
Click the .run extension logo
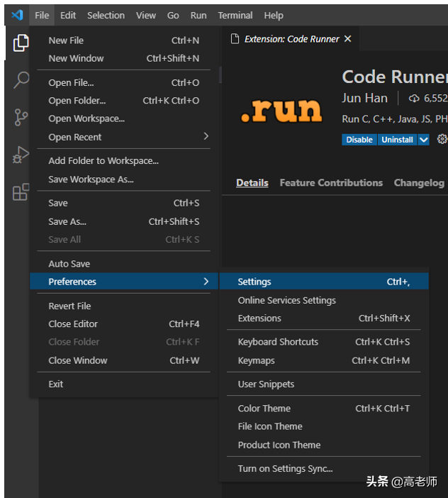281,110
